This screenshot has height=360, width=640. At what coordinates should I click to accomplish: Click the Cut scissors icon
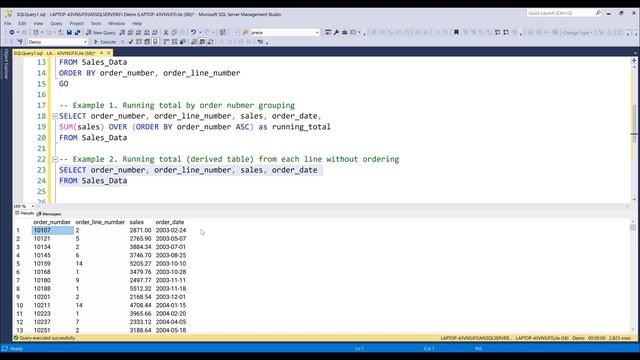[x=166, y=32]
